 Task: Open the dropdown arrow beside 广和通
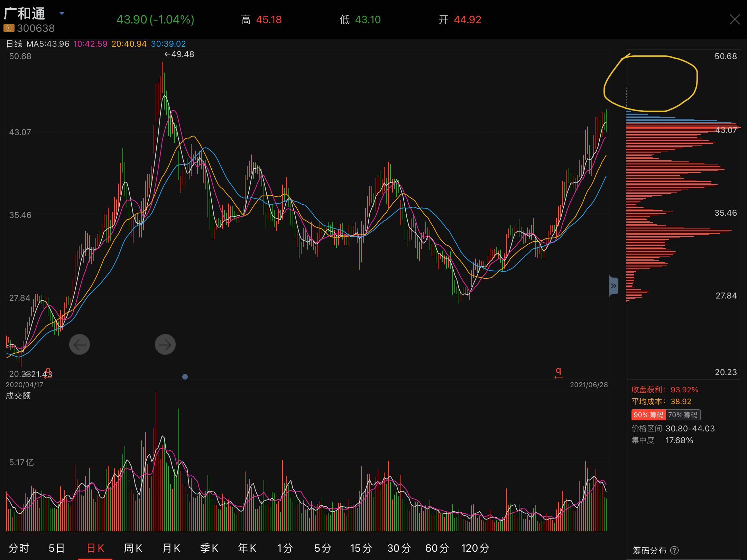(x=62, y=13)
